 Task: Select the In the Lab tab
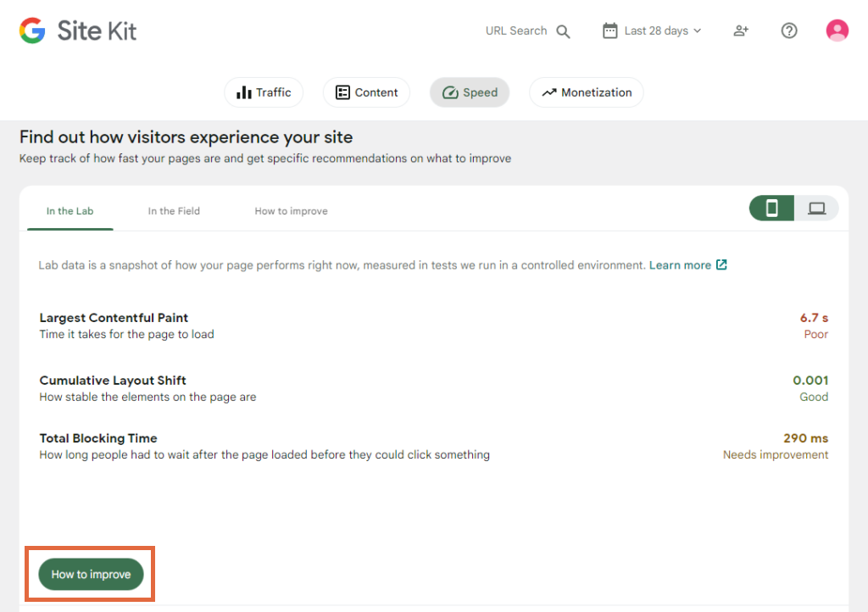pos(70,211)
